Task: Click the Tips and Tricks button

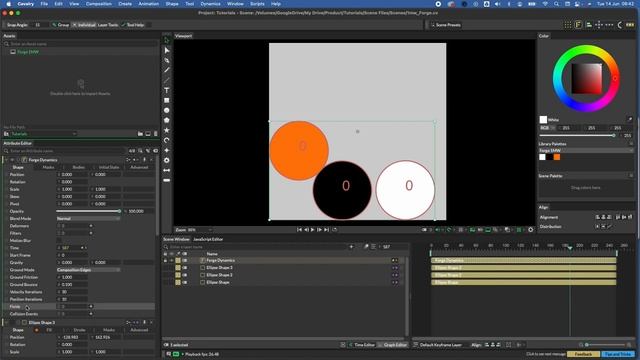Action: (x=618, y=354)
